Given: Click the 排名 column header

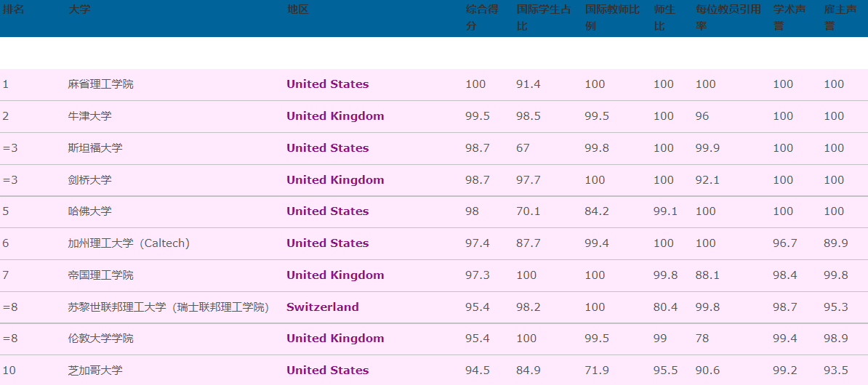Looking at the screenshot, I should coord(13,10).
